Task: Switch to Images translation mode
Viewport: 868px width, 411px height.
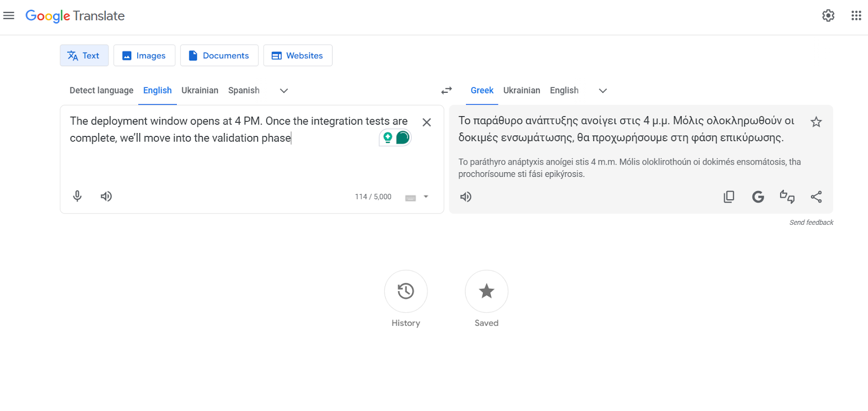Action: coord(144,55)
